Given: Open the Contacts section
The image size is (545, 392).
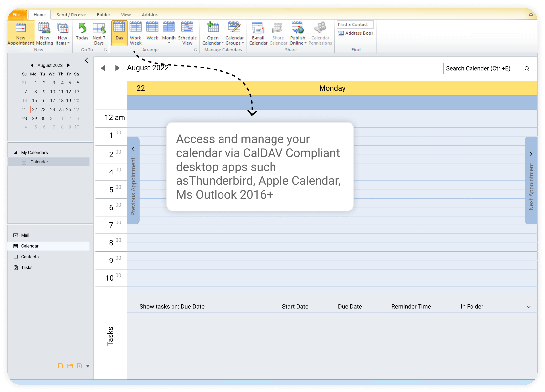Looking at the screenshot, I should (x=30, y=257).
